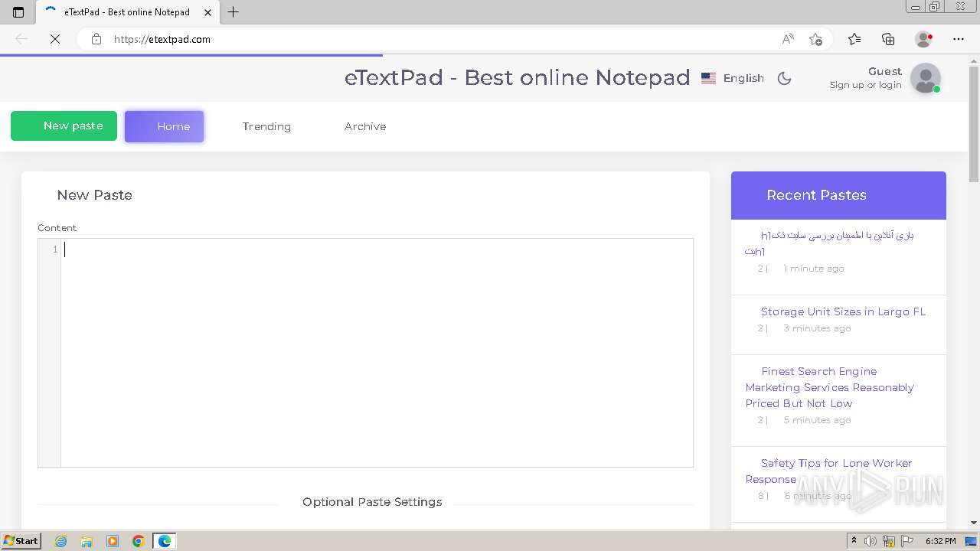The width and height of the screenshot is (980, 551).
Task: Click the network tray icon
Action: click(889, 541)
